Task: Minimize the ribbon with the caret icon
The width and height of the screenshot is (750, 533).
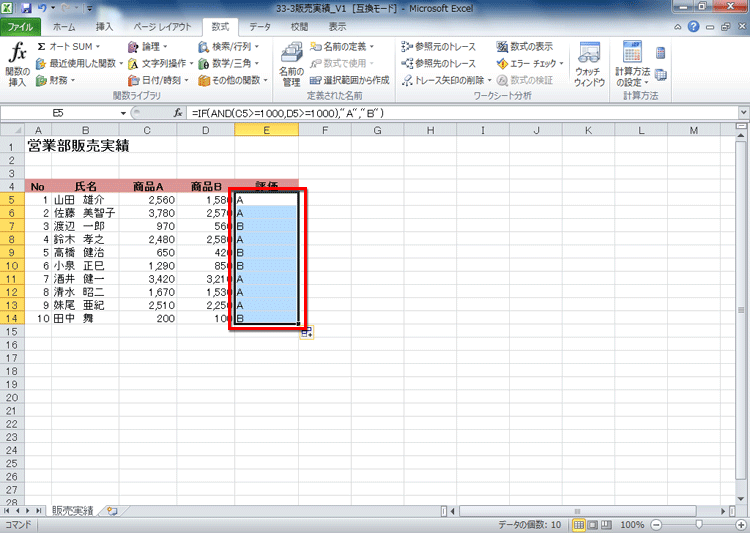Action: 678,27
